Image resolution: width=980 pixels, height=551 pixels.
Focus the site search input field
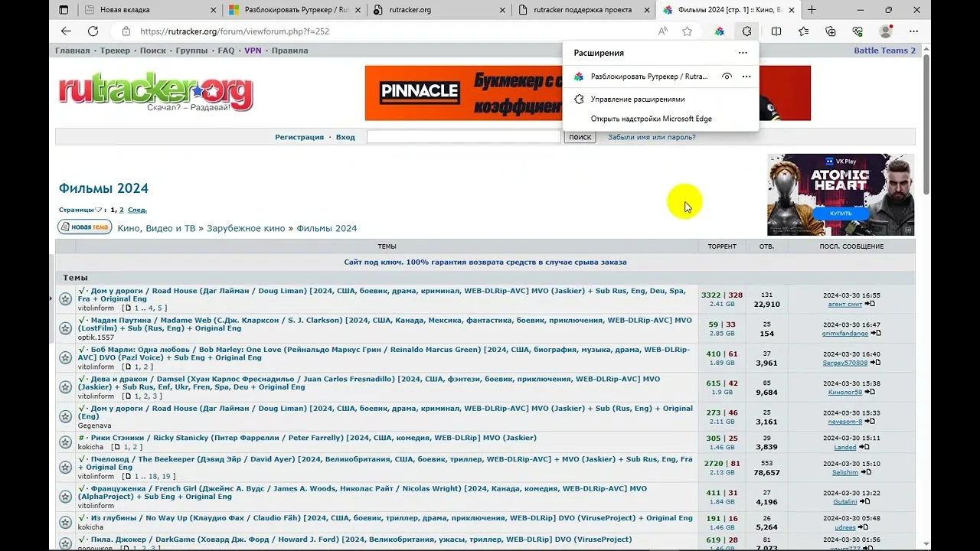(464, 137)
